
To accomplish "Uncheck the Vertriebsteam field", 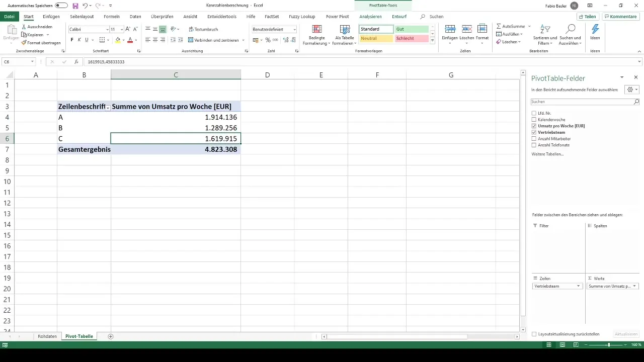I will 534,132.
